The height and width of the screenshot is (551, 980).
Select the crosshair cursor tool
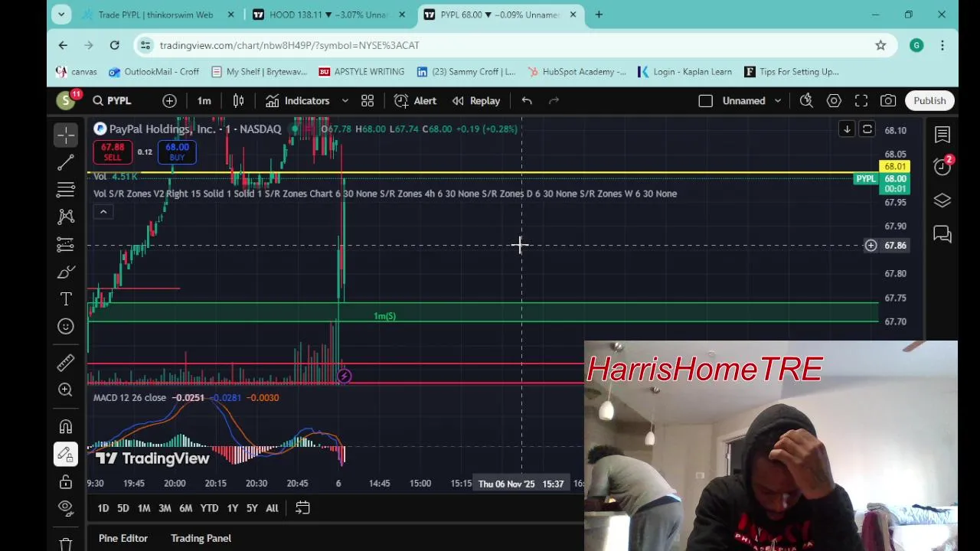(x=66, y=135)
